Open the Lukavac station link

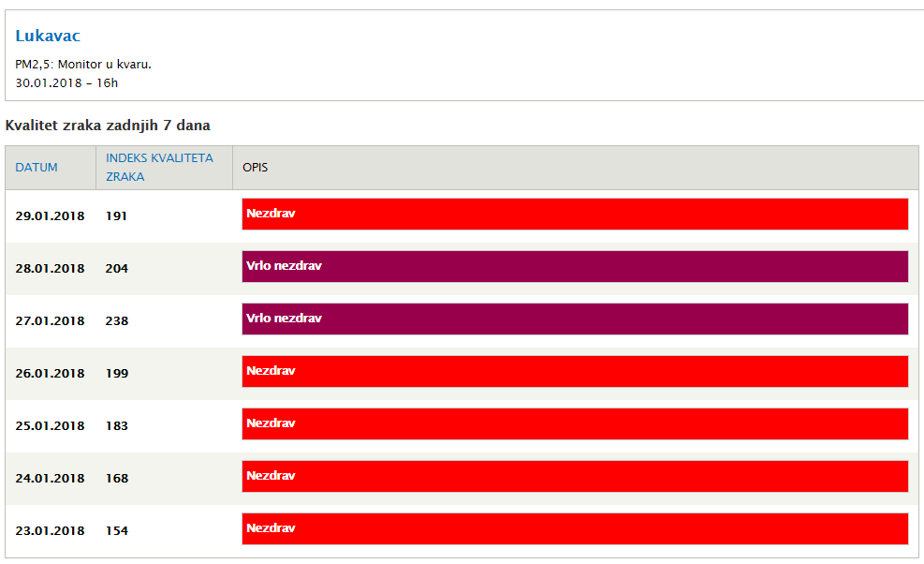pos(48,37)
